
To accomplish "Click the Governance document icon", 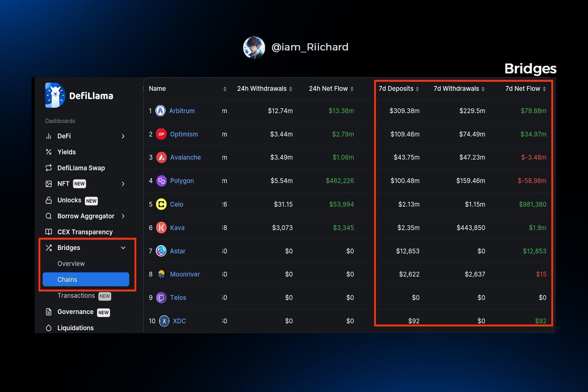I will (x=49, y=312).
